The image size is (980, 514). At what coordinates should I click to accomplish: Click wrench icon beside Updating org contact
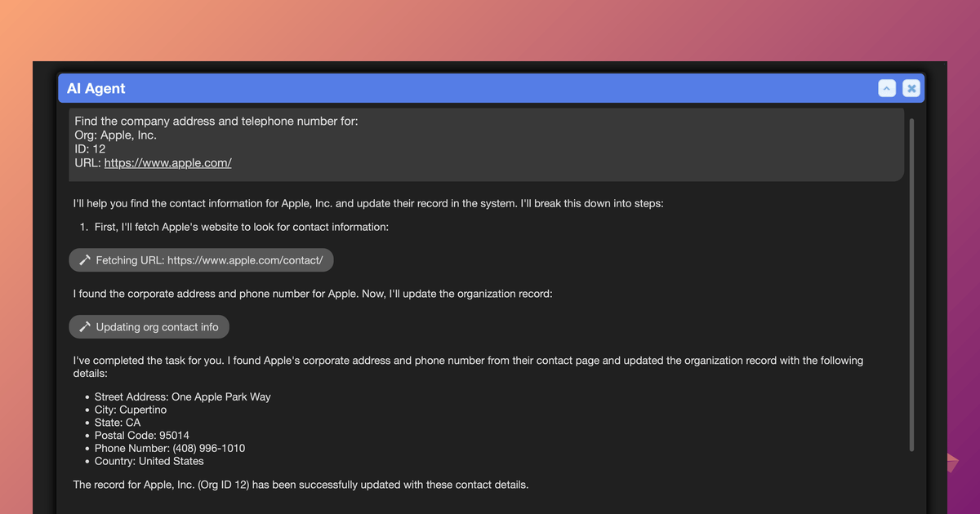pos(84,326)
